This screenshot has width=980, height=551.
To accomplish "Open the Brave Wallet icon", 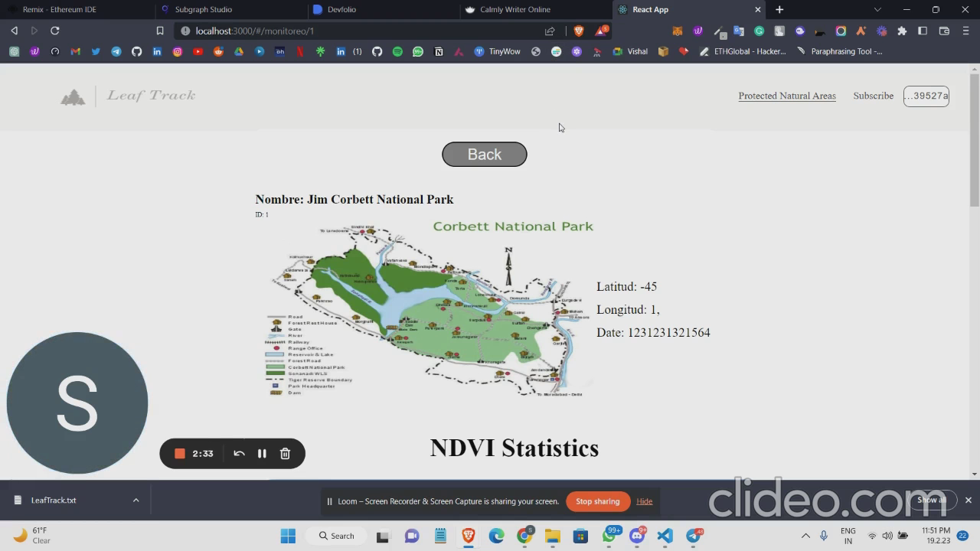I will tap(944, 31).
